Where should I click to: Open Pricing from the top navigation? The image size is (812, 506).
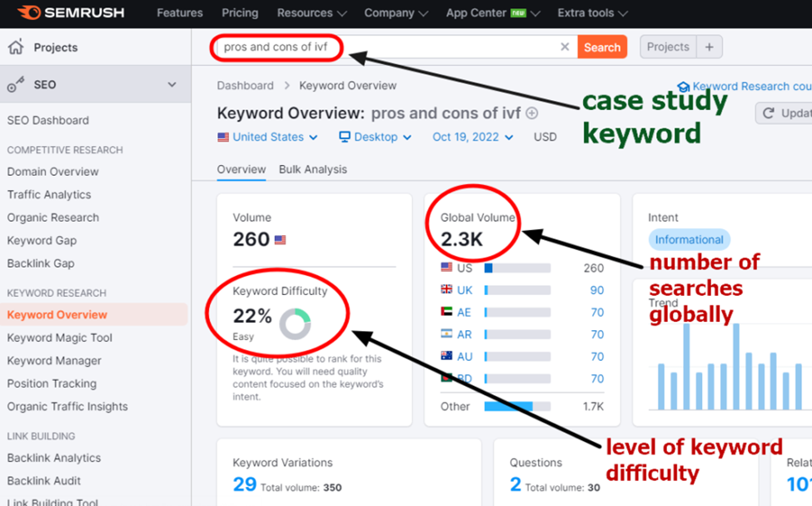[x=240, y=13]
